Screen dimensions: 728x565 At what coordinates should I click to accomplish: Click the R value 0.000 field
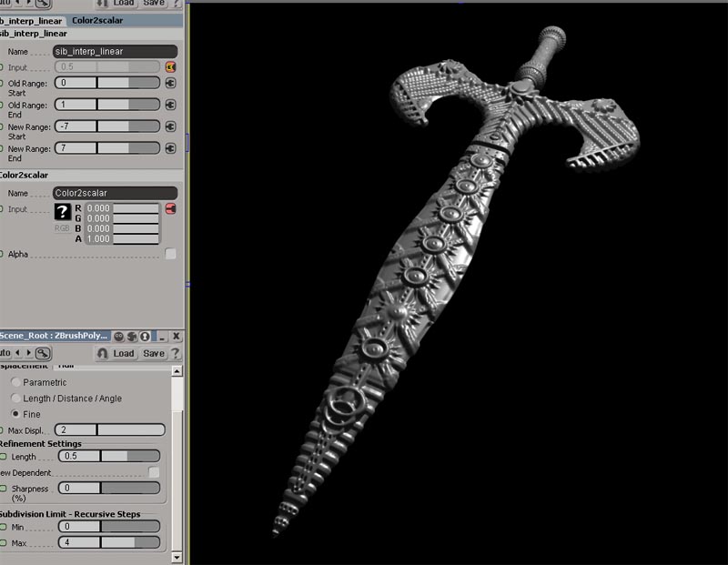click(x=98, y=208)
